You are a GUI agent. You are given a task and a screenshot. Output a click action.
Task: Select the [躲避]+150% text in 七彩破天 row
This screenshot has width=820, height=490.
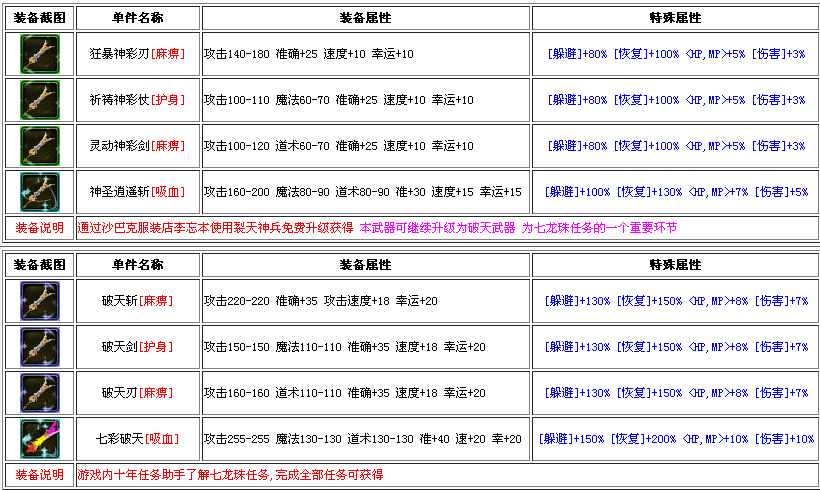click(572, 439)
